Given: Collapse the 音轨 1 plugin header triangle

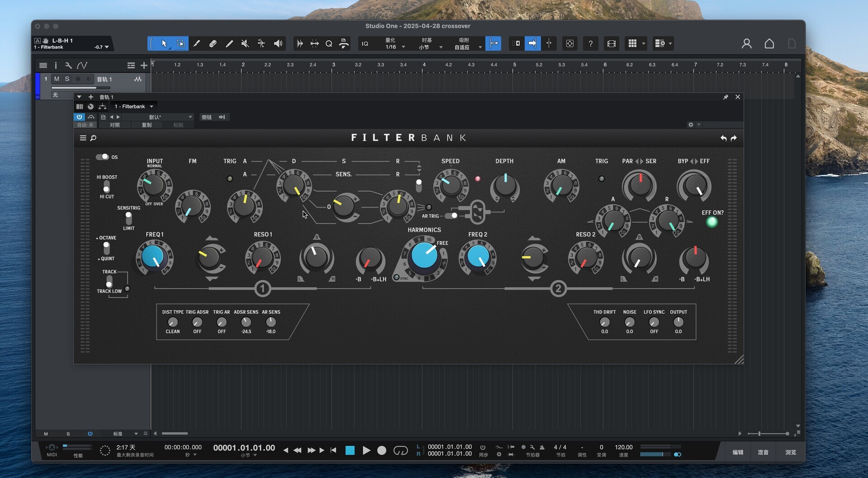Looking at the screenshot, I should 79,97.
